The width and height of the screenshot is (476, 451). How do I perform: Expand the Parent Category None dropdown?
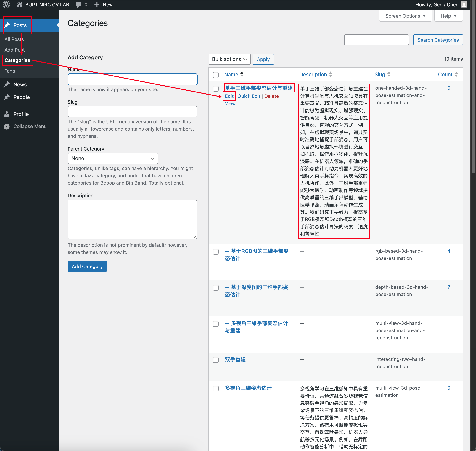113,159
